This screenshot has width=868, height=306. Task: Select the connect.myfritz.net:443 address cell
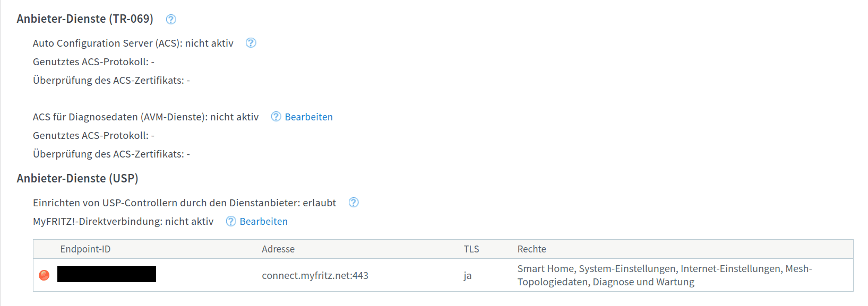point(315,275)
